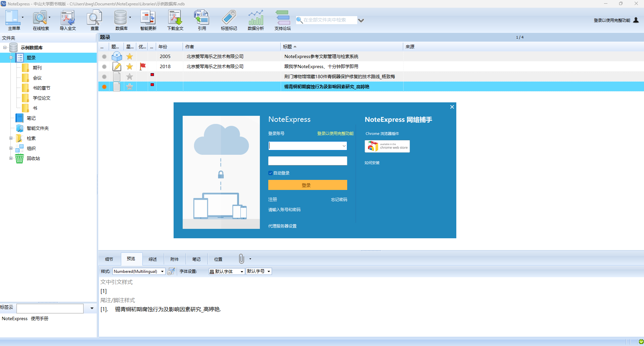Click the 注册 register link
The width and height of the screenshot is (644, 346).
pyautogui.click(x=273, y=199)
